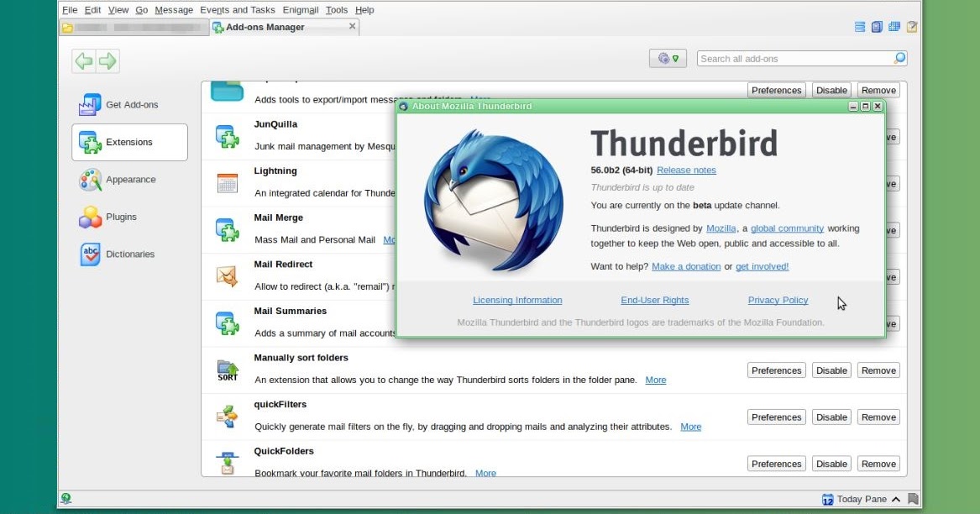
Task: Click the back arrow in Add-ons Manager
Action: point(84,60)
